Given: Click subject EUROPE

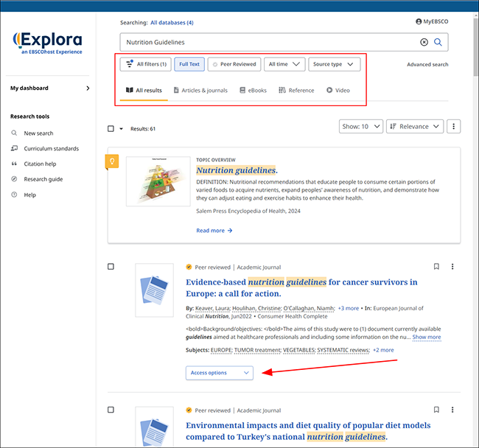Looking at the screenshot, I should click(222, 350).
